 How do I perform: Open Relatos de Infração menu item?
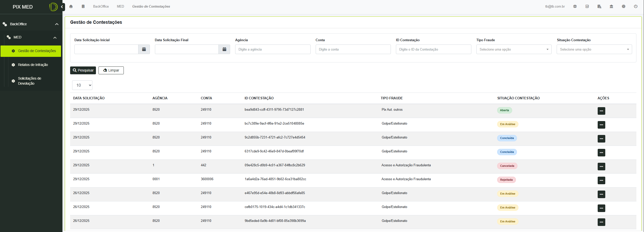point(33,65)
